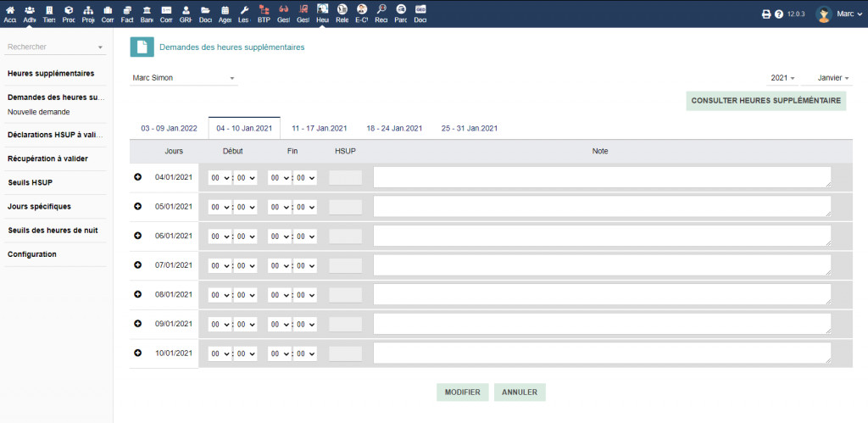Click the help question mark icon
Viewport: 868px width, 423px height.
[x=779, y=14]
